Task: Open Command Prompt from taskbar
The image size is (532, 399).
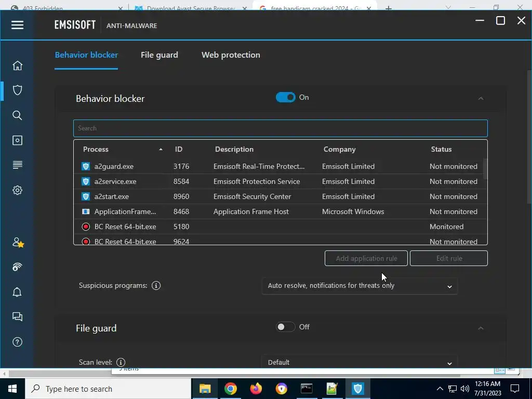Action: (x=307, y=389)
